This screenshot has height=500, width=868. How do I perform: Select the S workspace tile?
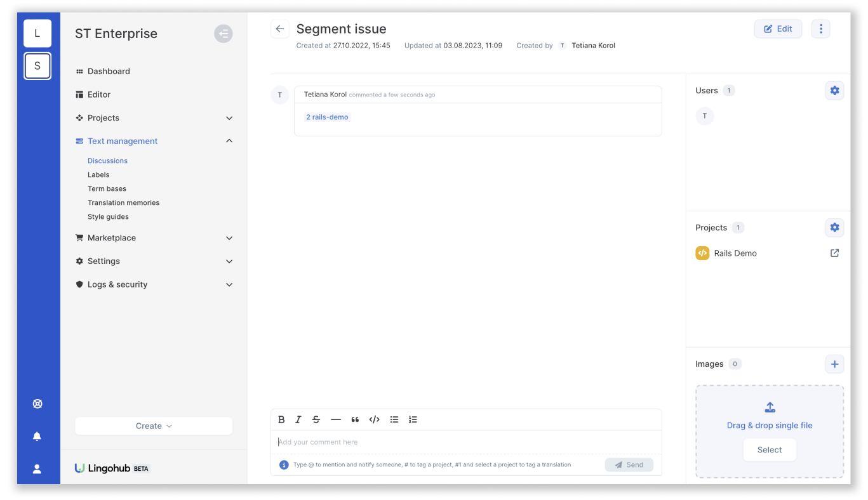(37, 66)
